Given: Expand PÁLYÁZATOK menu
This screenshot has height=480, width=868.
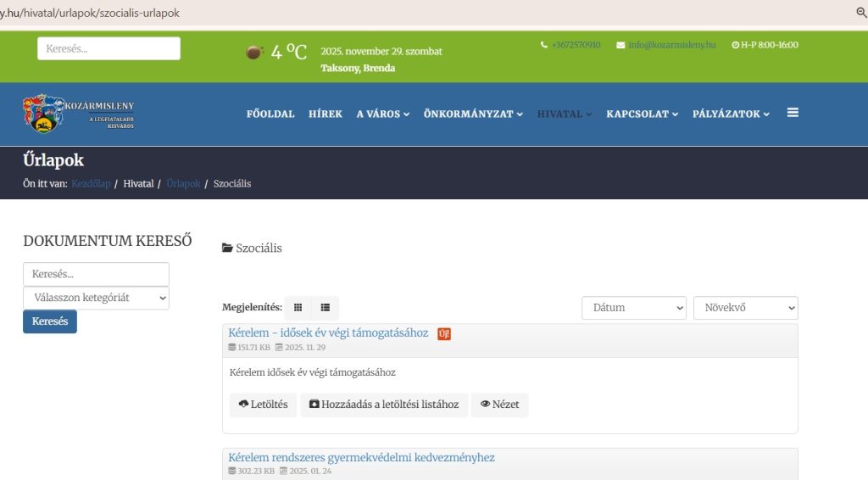Looking at the screenshot, I should coord(731,114).
